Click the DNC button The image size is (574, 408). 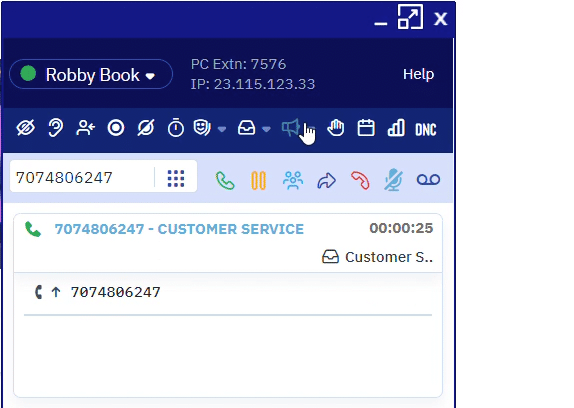[426, 130]
